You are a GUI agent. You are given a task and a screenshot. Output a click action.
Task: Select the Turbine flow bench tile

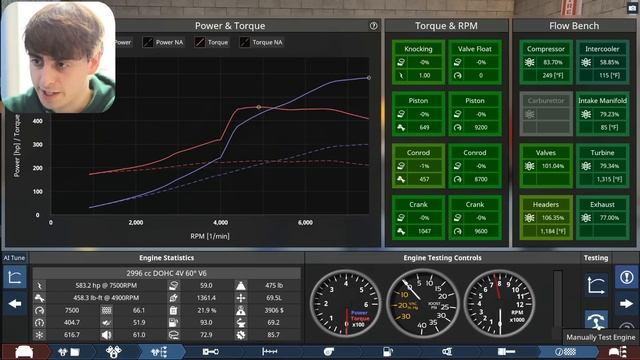point(602,166)
